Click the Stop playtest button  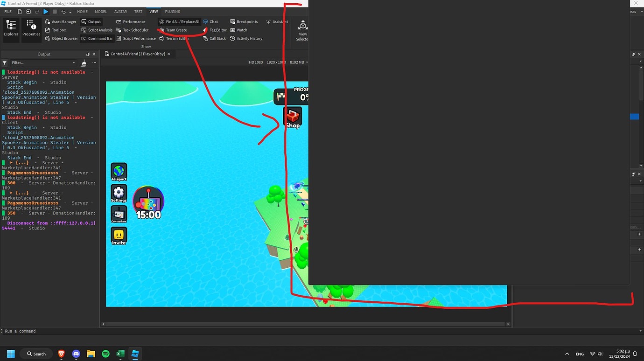pos(55,12)
